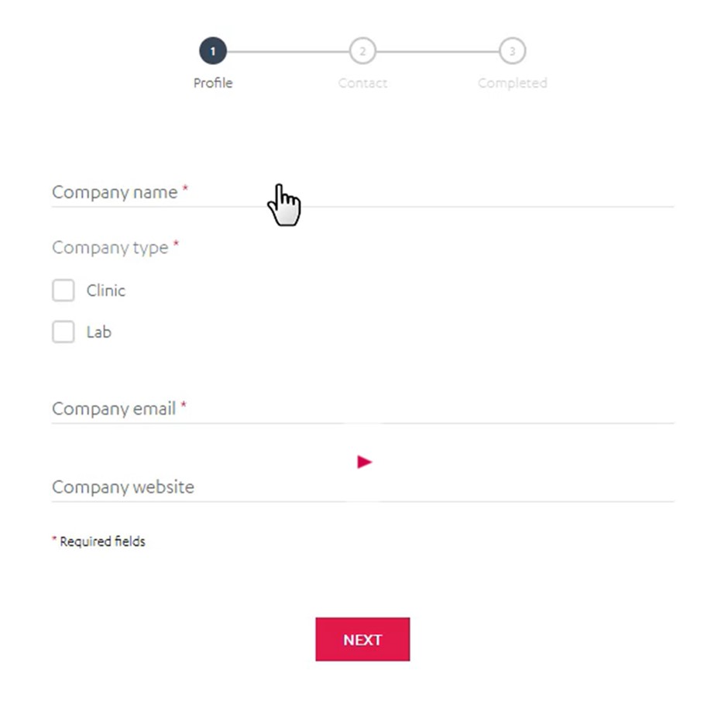
Task: Click the step 1 circle indicator
Action: coord(213,52)
